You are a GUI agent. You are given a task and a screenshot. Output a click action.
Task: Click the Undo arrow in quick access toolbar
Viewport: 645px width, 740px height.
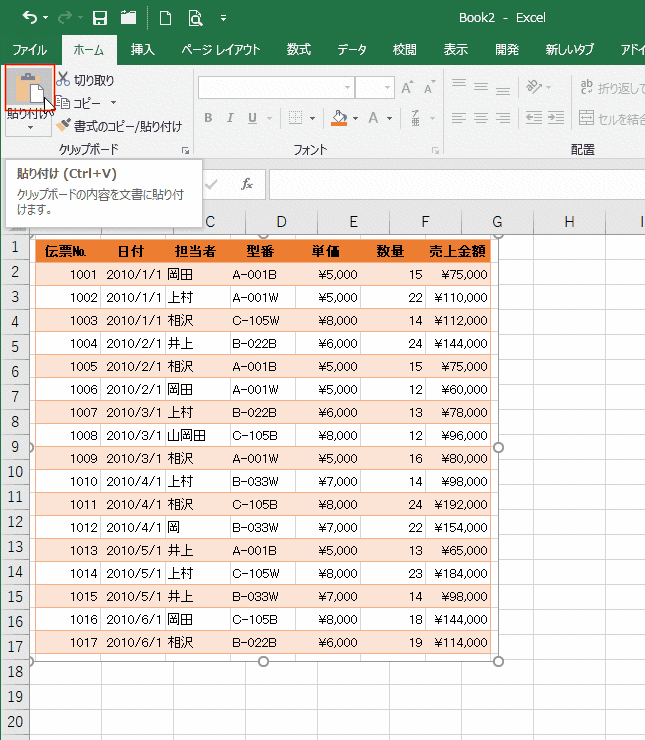[29, 18]
